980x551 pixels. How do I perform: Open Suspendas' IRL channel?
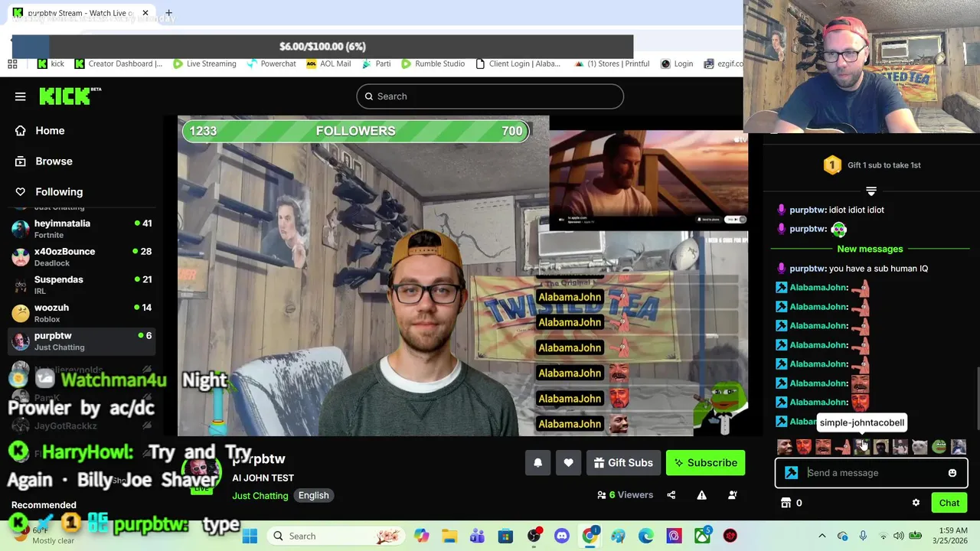click(83, 285)
